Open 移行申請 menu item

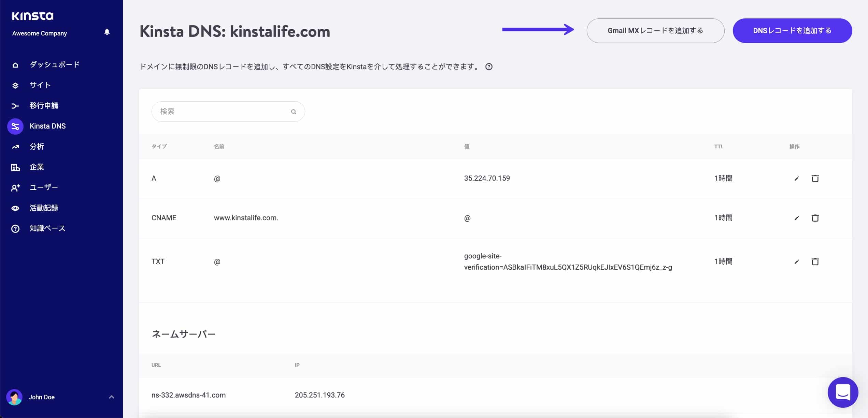(x=44, y=106)
